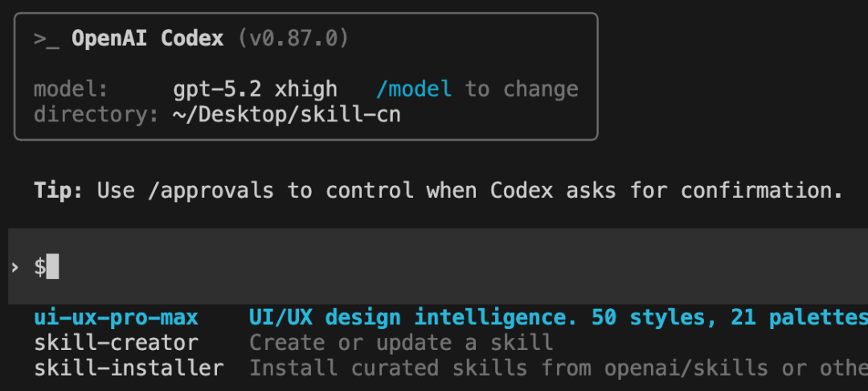Select the ui-ux-pro-max skill entry
868x391 pixels.
point(116,318)
